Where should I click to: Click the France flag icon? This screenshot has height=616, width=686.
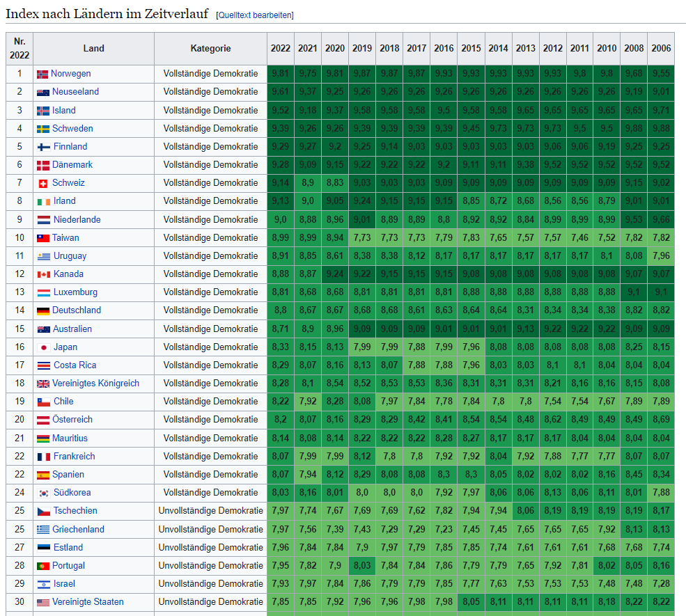coord(44,457)
